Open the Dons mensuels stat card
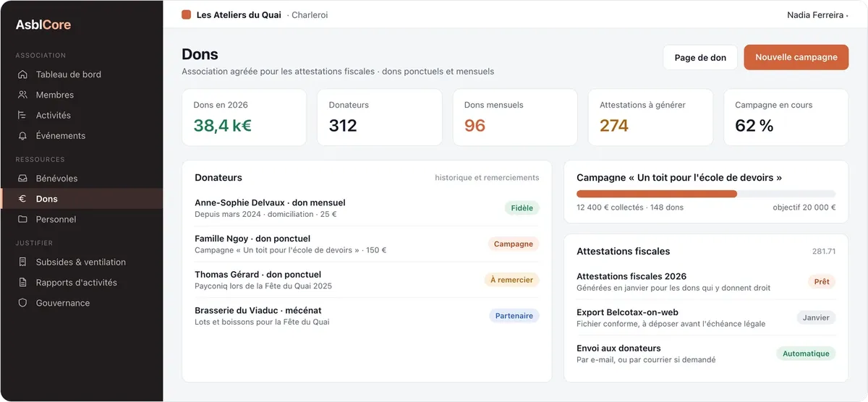The image size is (868, 402). click(x=515, y=117)
